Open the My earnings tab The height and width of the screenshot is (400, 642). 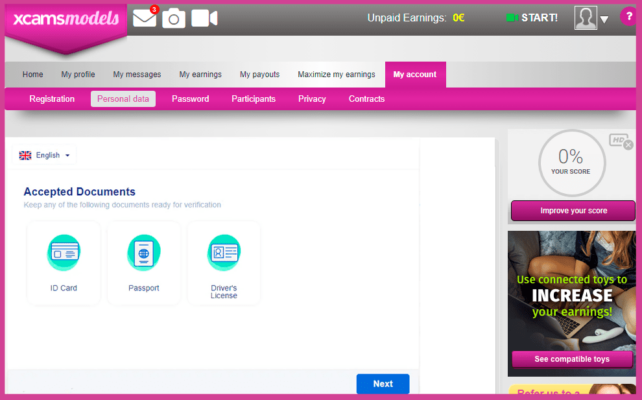[200, 75]
